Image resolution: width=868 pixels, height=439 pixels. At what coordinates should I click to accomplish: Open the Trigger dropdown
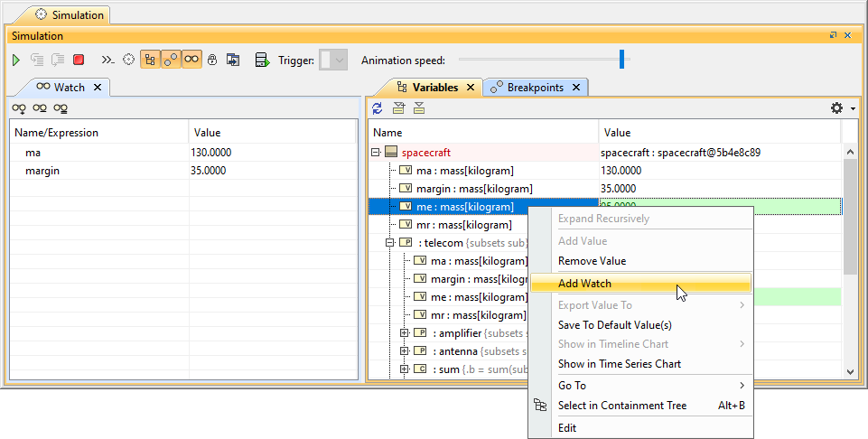(334, 61)
